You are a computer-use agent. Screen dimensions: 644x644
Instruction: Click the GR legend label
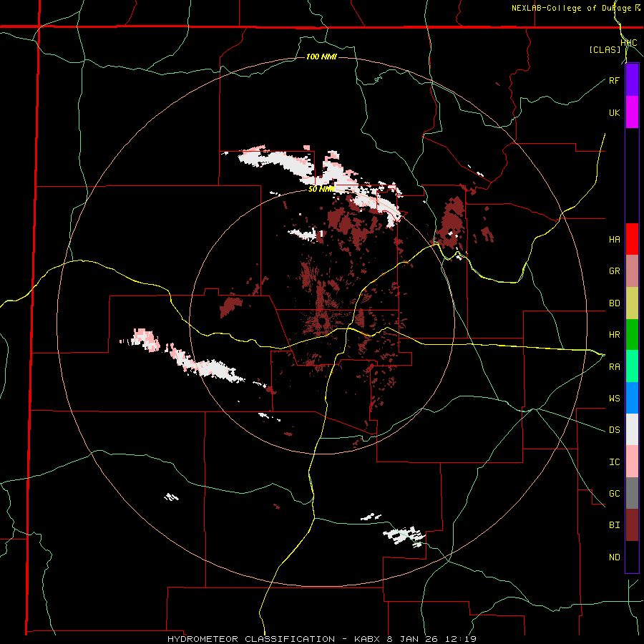click(x=614, y=271)
